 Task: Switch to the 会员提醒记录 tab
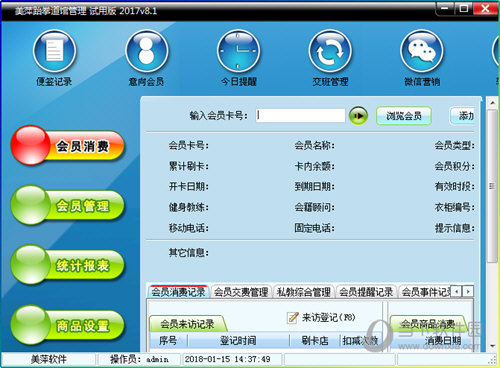coord(366,292)
